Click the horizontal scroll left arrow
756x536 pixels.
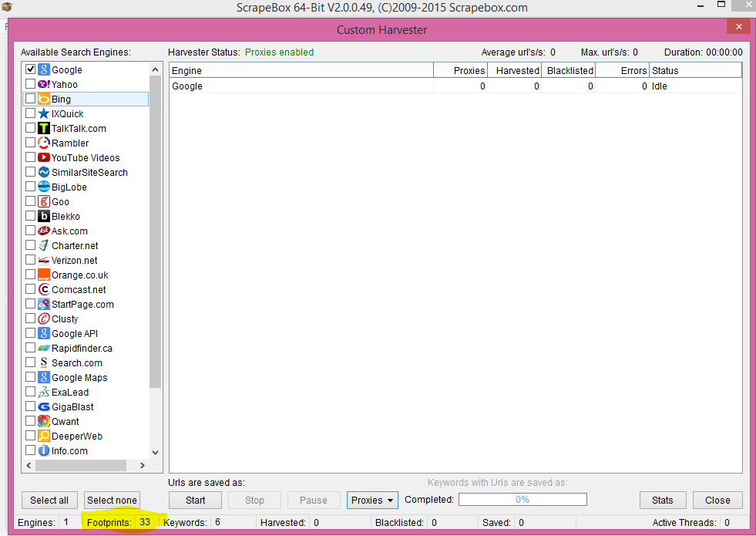point(29,465)
